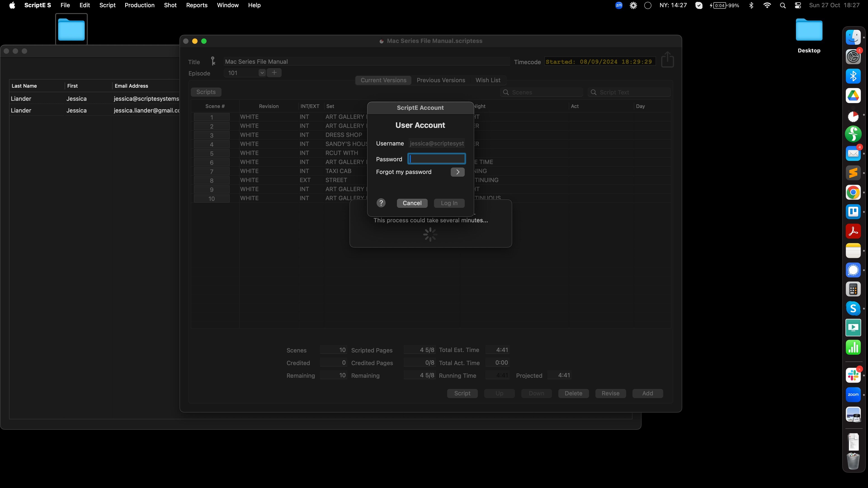868x488 pixels.
Task: Click the Scripts button above scene list
Action: (206, 92)
